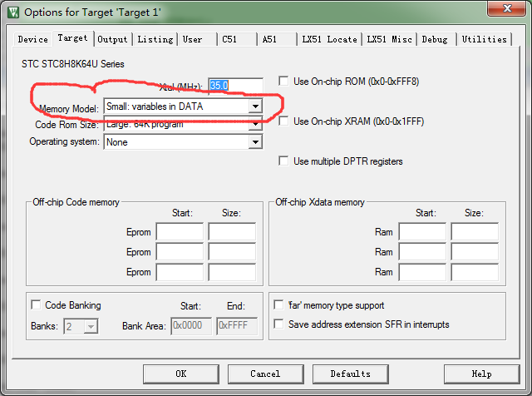
Task: Check Use multiple DPTR registers
Action: [283, 161]
